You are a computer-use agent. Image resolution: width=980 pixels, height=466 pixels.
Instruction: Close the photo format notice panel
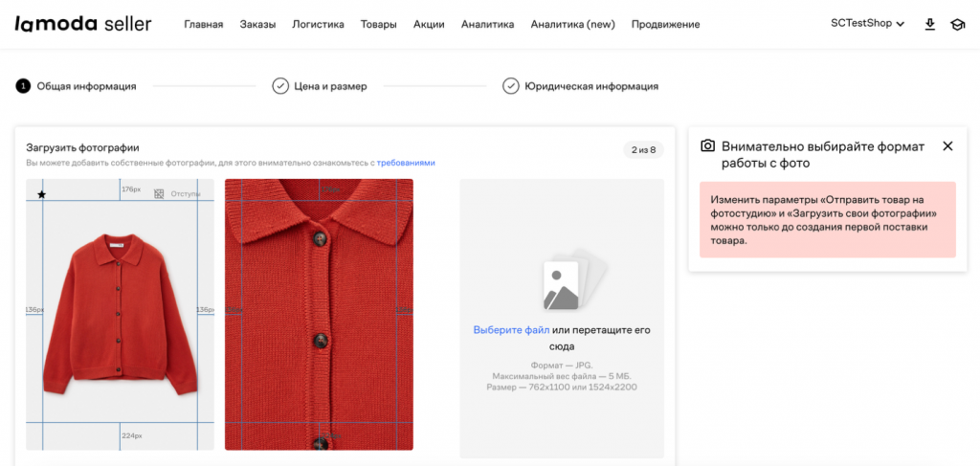[947, 146]
